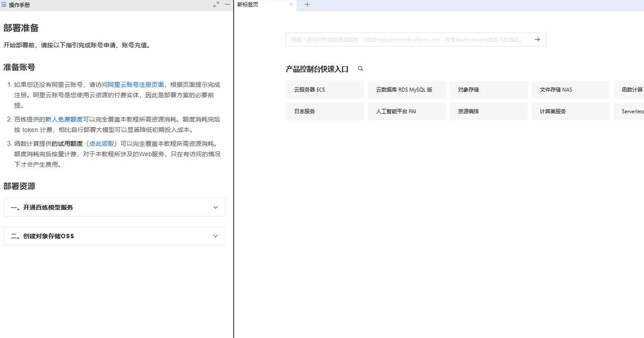Open 对象存储 console shortcut
Screen dimensions: 644x338
pyautogui.click(x=489, y=90)
